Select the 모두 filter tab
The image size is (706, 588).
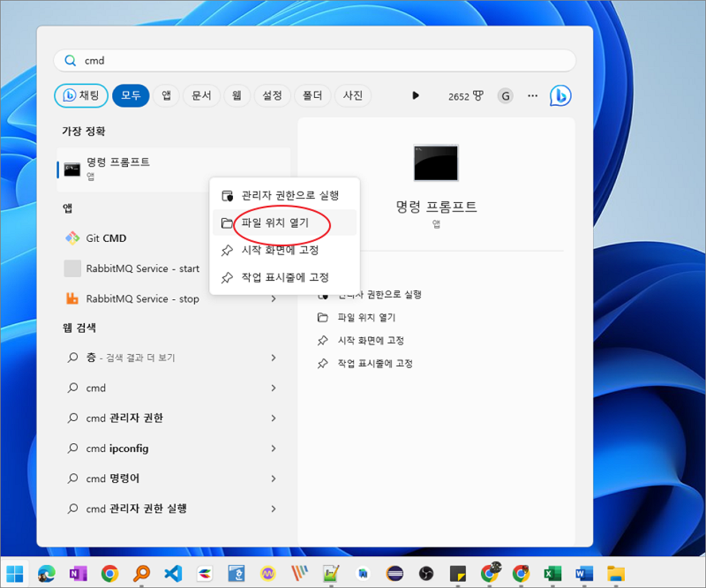130,95
